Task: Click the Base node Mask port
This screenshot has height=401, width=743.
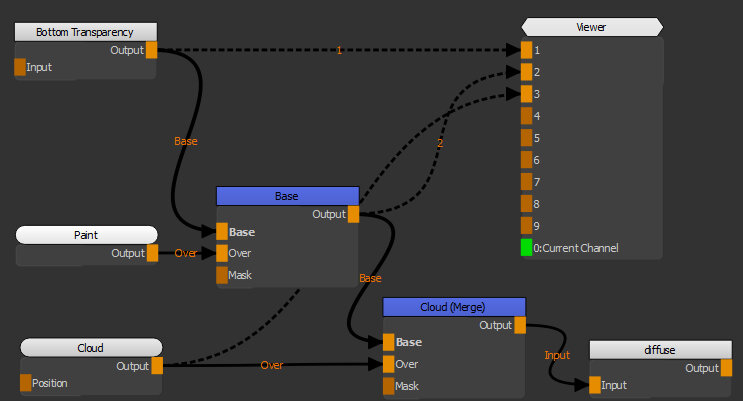Action: click(222, 274)
